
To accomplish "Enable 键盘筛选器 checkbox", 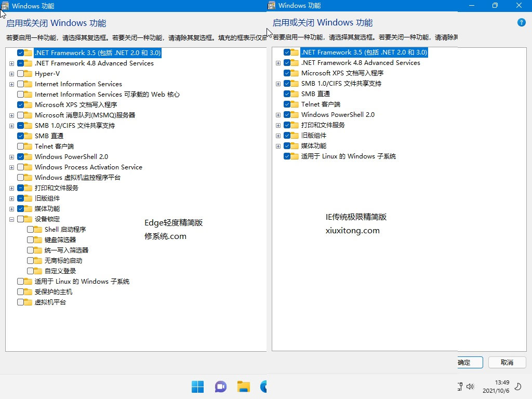I will tap(30, 240).
